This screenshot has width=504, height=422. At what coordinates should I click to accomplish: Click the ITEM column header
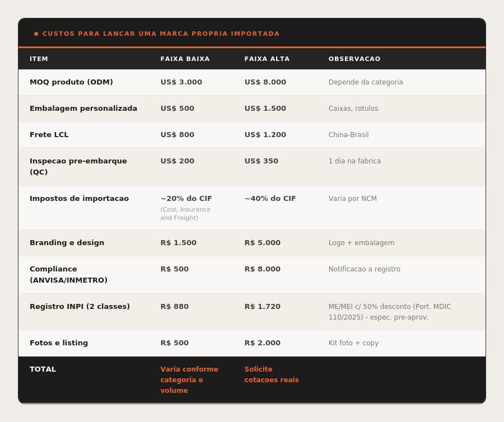(x=39, y=59)
